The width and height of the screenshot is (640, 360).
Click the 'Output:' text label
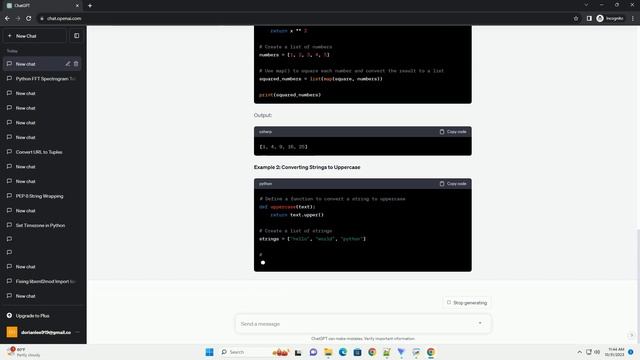point(263,115)
